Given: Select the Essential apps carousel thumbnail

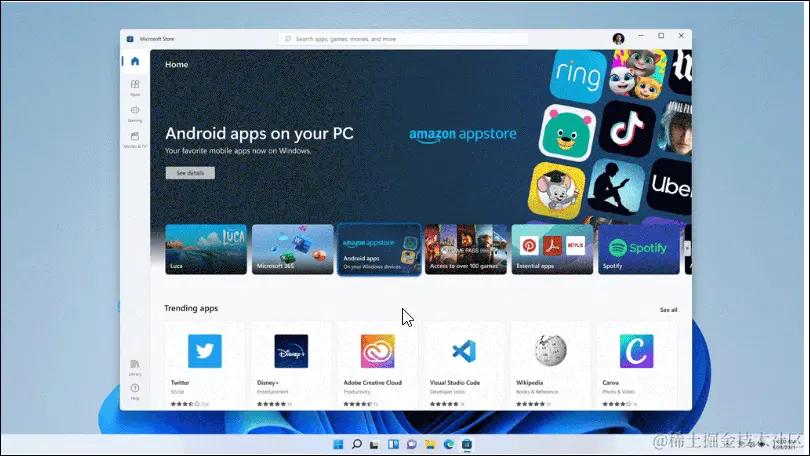Looking at the screenshot, I should [x=552, y=249].
